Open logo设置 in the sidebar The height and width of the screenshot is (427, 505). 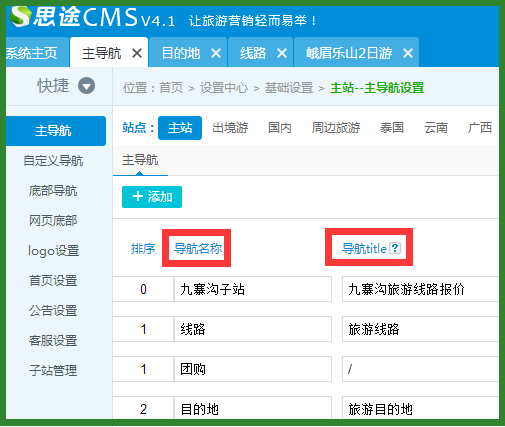tap(53, 251)
